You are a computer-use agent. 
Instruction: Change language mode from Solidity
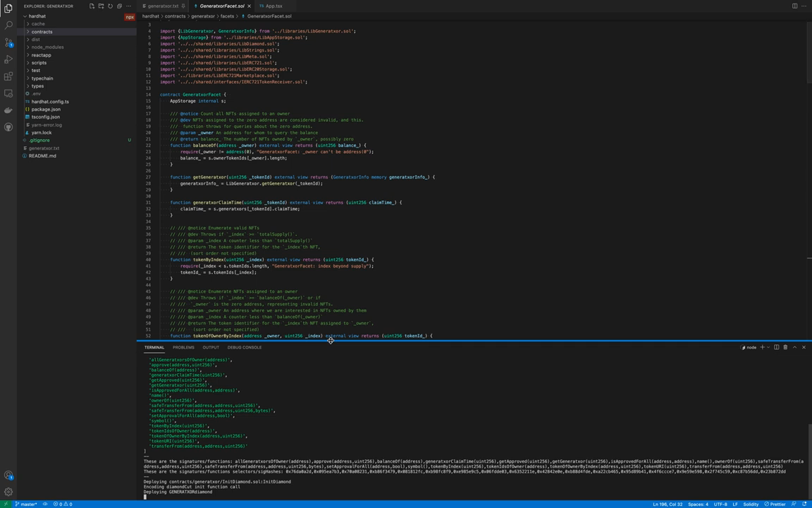[x=751, y=504]
